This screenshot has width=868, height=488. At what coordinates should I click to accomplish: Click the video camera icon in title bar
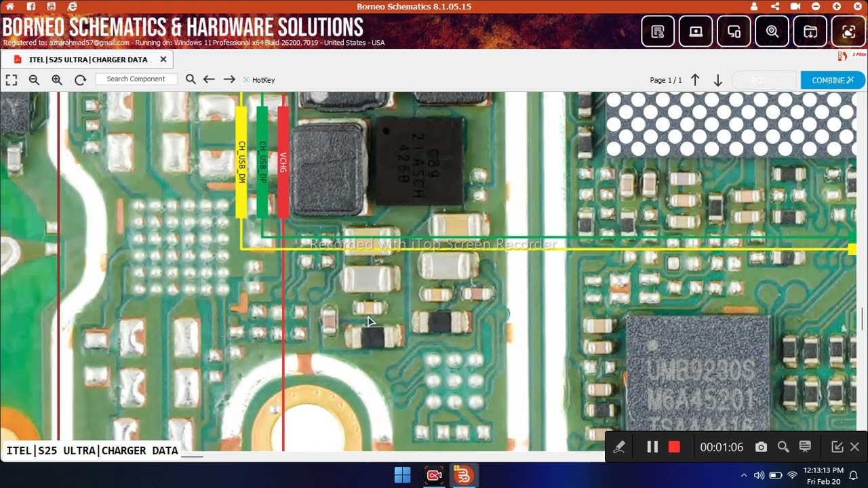pos(795,6)
